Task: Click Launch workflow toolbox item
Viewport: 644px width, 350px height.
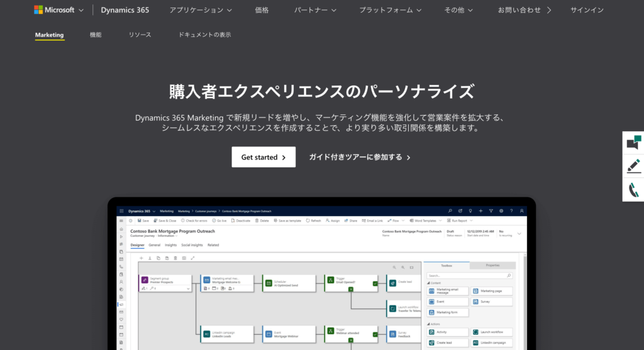Action: (x=492, y=332)
